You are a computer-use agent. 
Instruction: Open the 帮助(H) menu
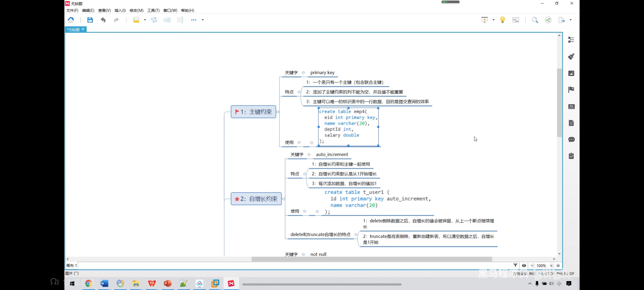(x=187, y=10)
